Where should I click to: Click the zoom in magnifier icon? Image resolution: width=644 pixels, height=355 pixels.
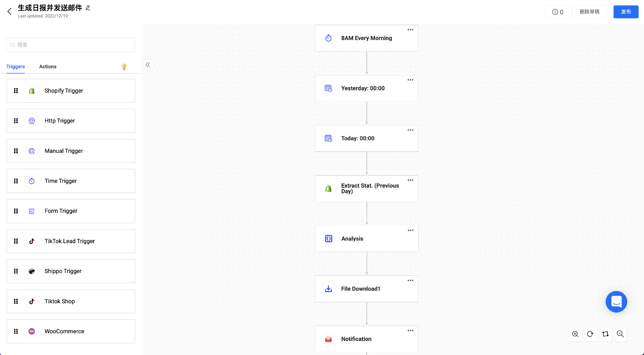(x=576, y=334)
